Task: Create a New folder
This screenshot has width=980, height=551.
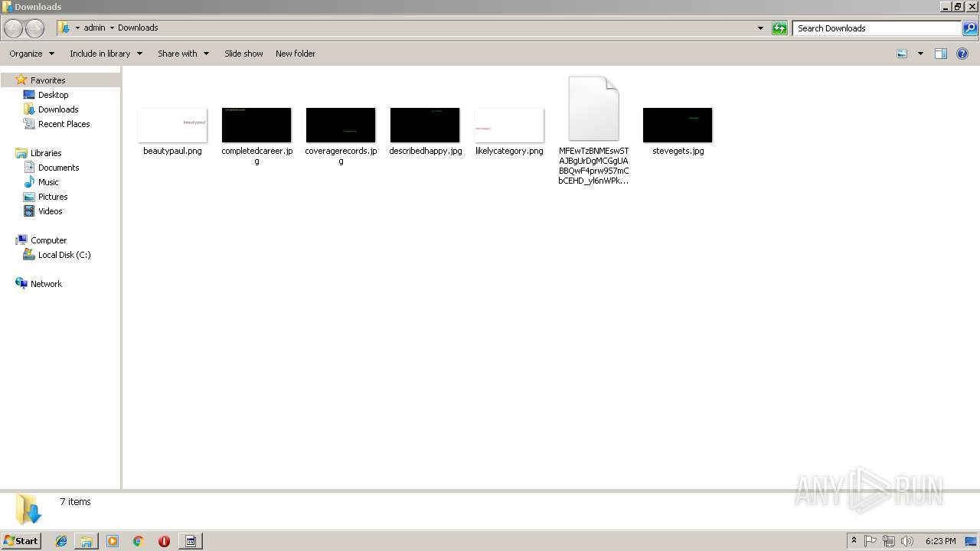Action: click(x=296, y=54)
